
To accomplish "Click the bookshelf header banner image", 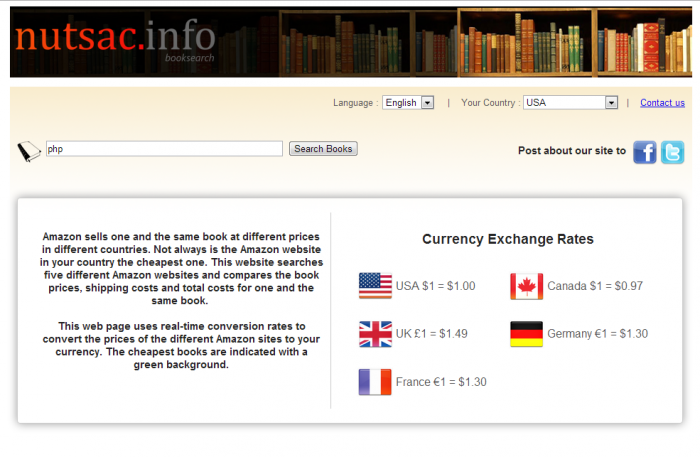I will [x=480, y=42].
